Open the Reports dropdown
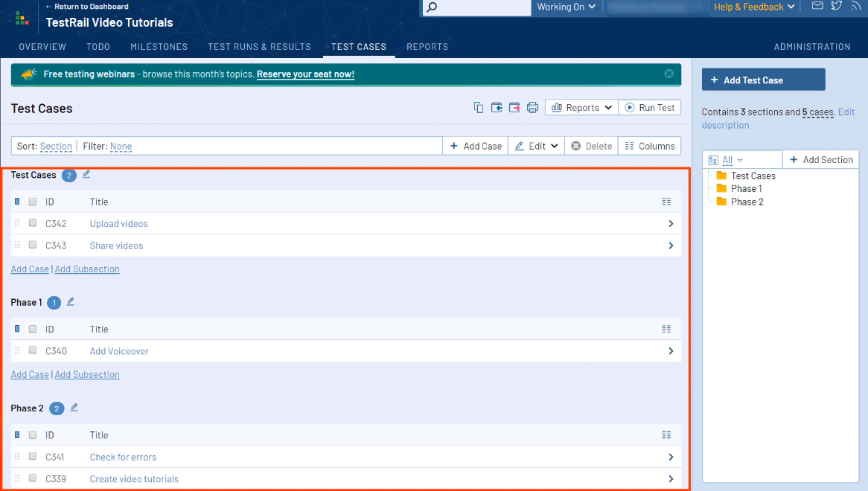868x491 pixels. (581, 108)
